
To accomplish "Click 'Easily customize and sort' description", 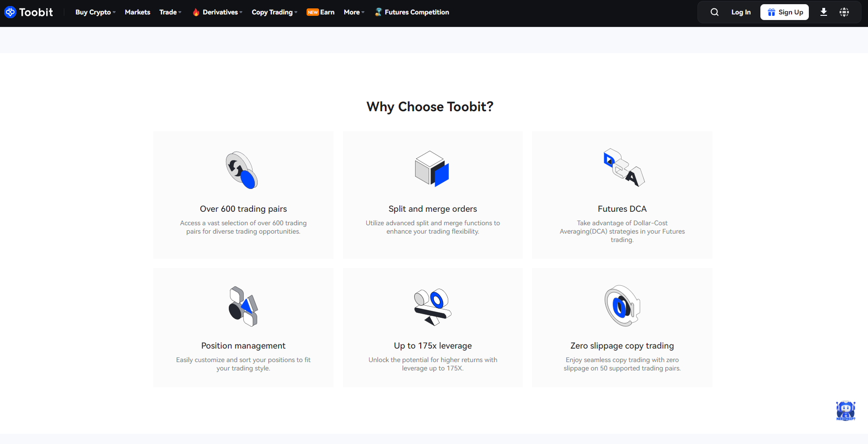I will pyautogui.click(x=243, y=364).
